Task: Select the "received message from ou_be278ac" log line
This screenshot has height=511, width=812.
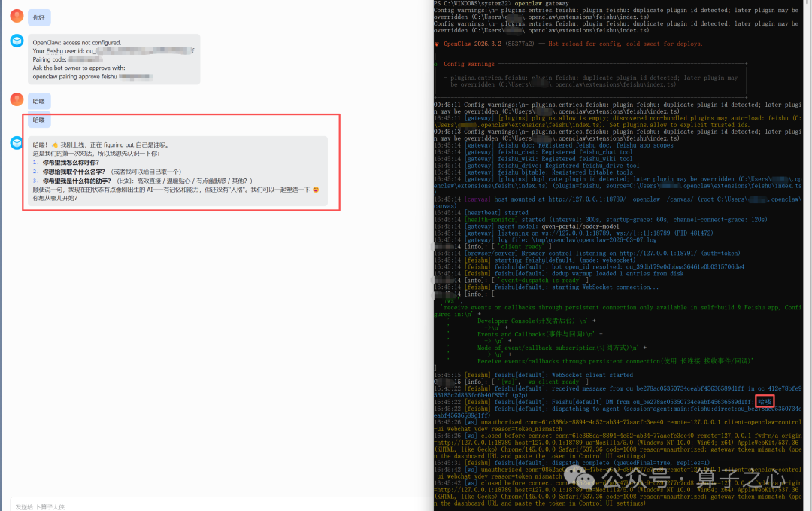Action: point(618,392)
